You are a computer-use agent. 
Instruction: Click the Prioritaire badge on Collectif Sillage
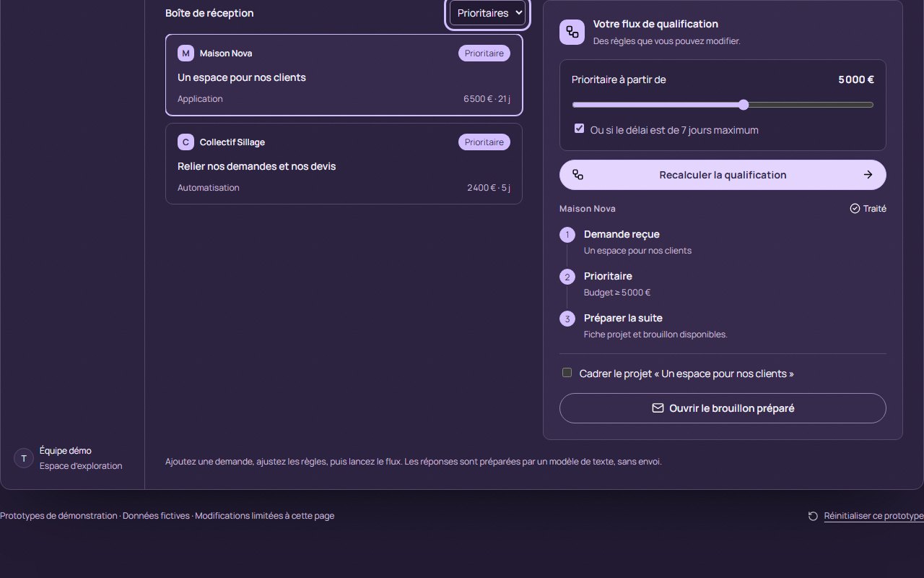click(484, 142)
